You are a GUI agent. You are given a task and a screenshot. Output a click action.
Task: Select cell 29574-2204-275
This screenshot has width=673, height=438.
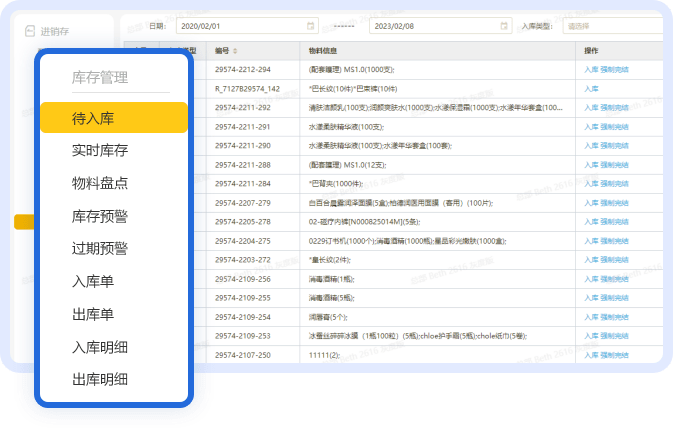(243, 241)
